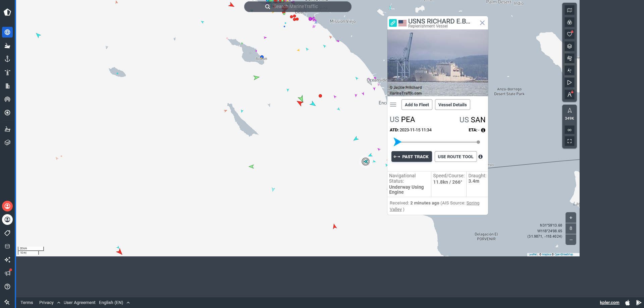The height and width of the screenshot is (308, 644).
Task: Click the green link icon in popup header
Action: coord(393,23)
